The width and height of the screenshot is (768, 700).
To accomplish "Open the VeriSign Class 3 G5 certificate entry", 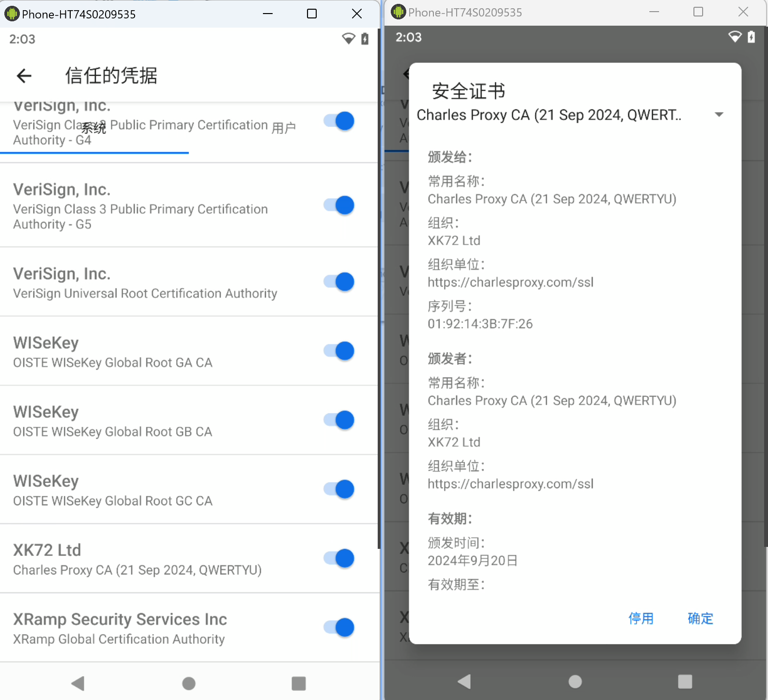I will pyautogui.click(x=140, y=206).
